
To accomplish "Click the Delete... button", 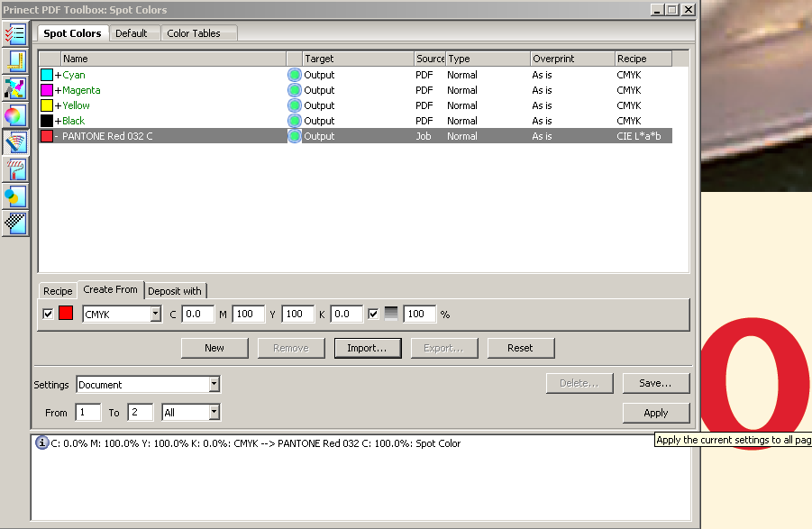I will point(579,384).
